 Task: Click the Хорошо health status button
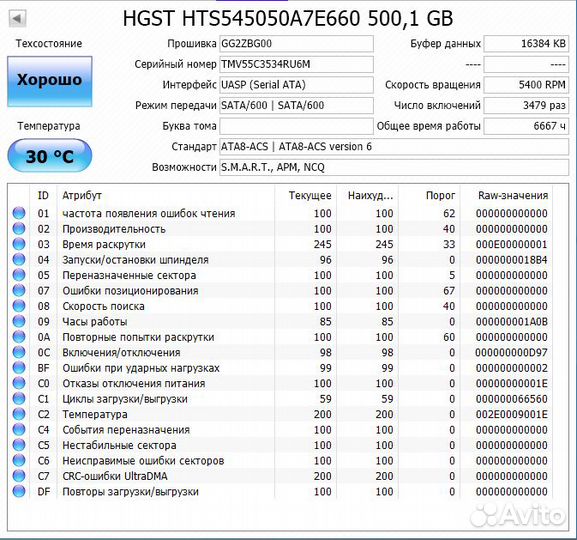click(x=50, y=81)
